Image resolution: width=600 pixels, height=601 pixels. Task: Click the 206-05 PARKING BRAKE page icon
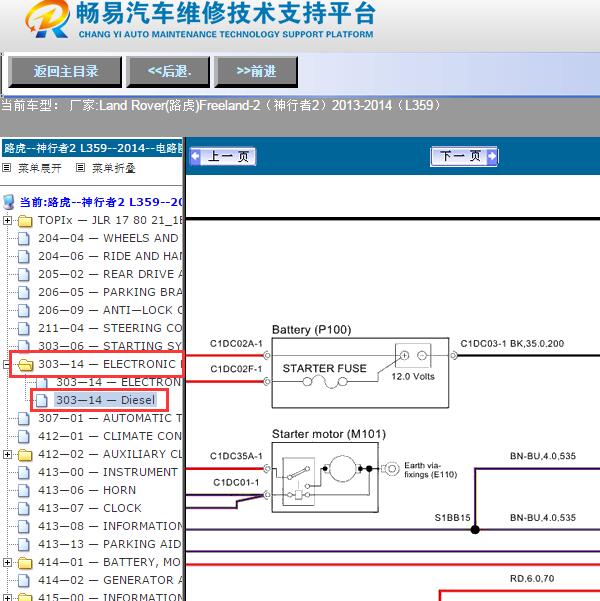(24, 293)
